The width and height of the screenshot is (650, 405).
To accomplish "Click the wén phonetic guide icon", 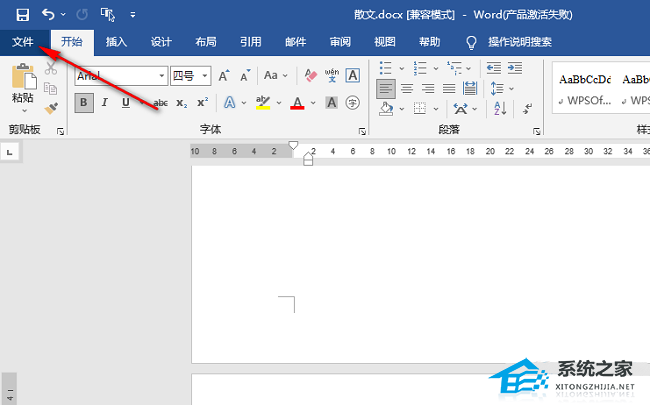I will point(332,75).
